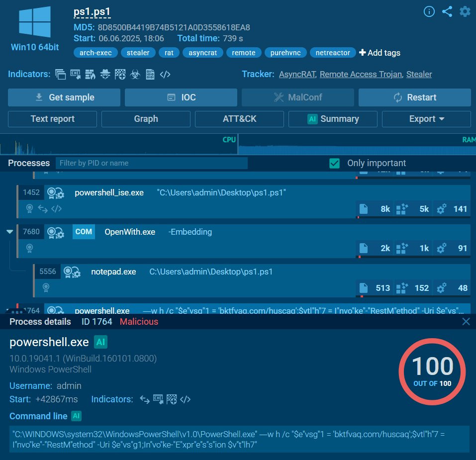Click the script code indicator in Indicators row
This screenshot has height=460, width=476.
(165, 74)
